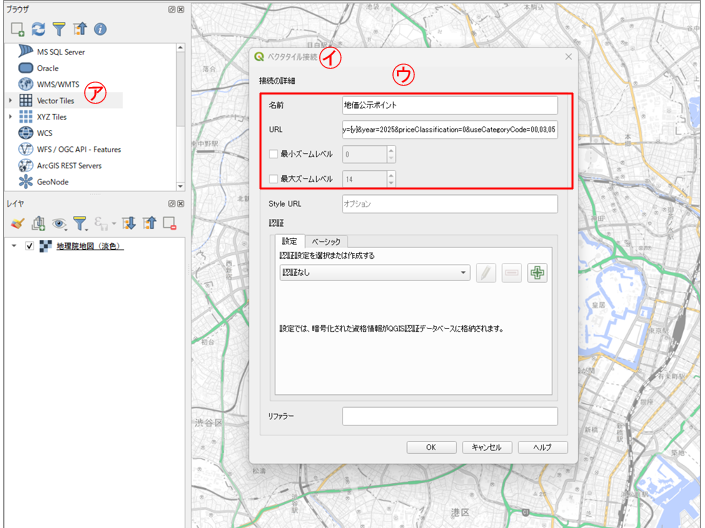Click the OK button in the dialog

click(431, 447)
